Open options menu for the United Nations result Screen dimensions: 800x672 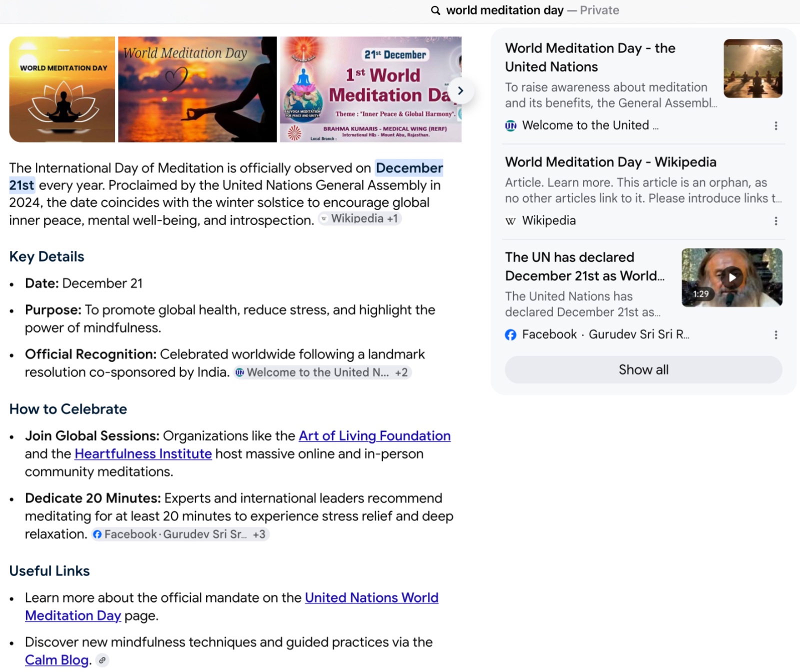click(x=775, y=125)
